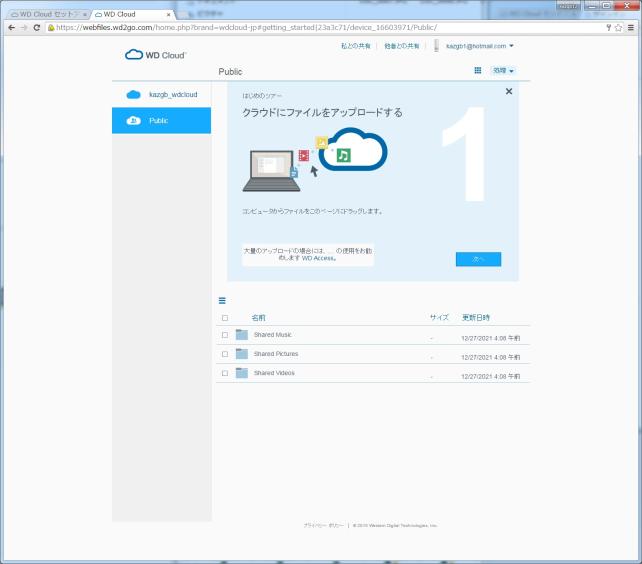Click the browser address bar URL
The height and width of the screenshot is (564, 642).
(x=246, y=27)
